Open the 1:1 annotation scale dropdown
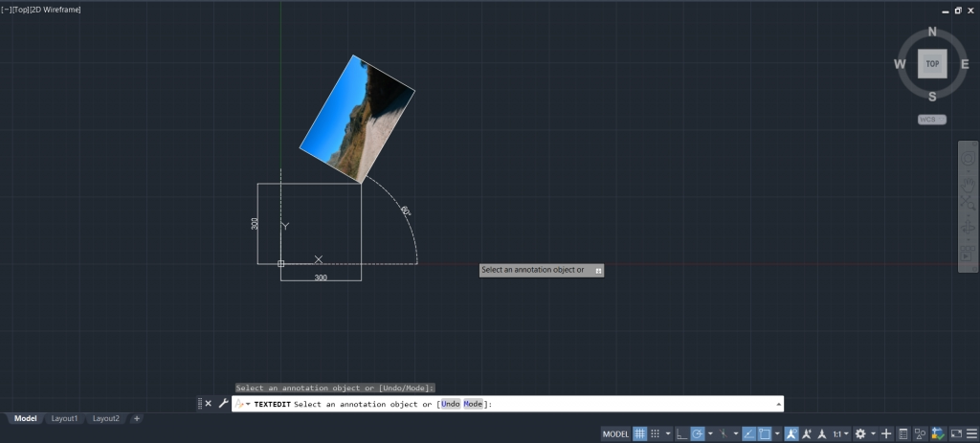This screenshot has width=980, height=443. click(x=840, y=433)
